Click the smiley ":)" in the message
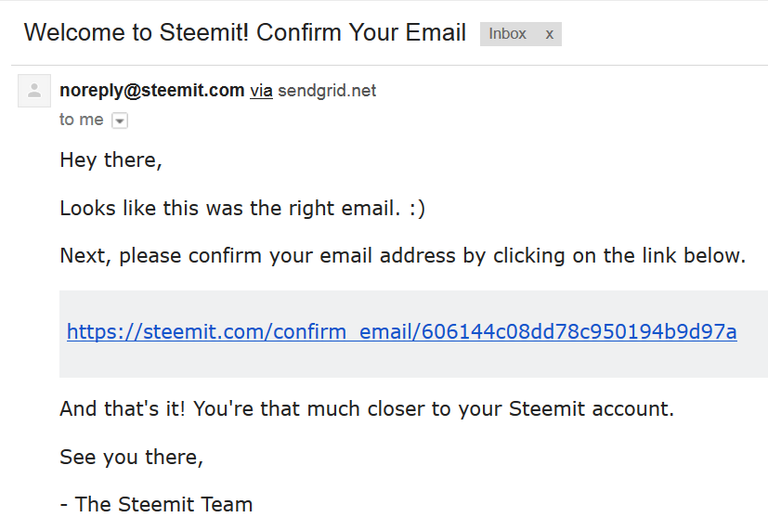Viewport: 768px width, 527px height. click(415, 208)
